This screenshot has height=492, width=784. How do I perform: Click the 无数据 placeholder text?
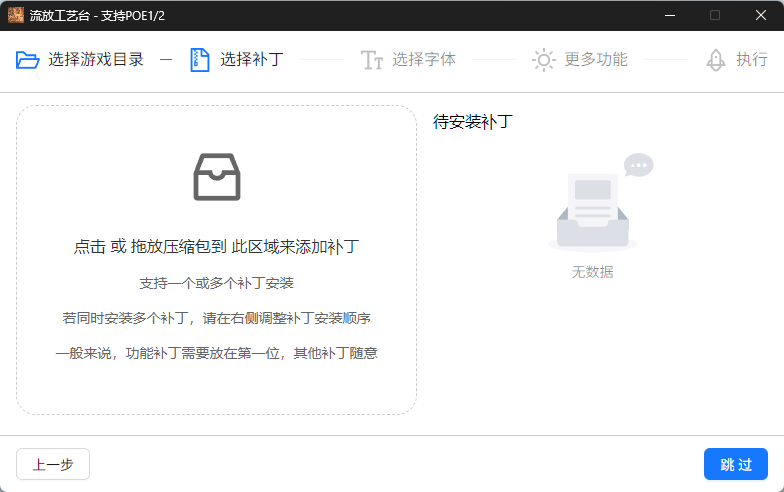[592, 272]
